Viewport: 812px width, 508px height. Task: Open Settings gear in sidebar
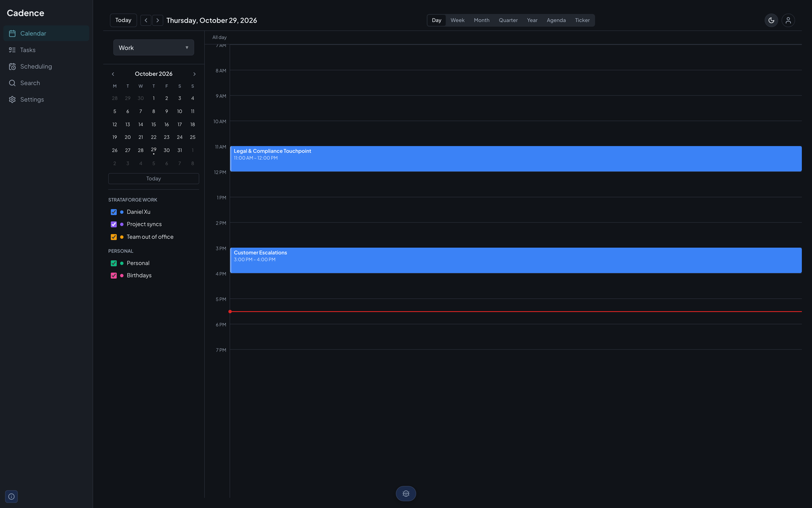(12, 99)
